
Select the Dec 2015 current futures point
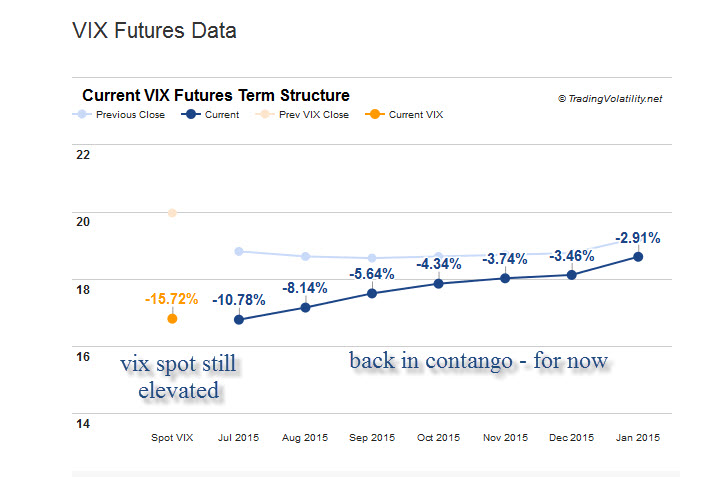point(572,274)
